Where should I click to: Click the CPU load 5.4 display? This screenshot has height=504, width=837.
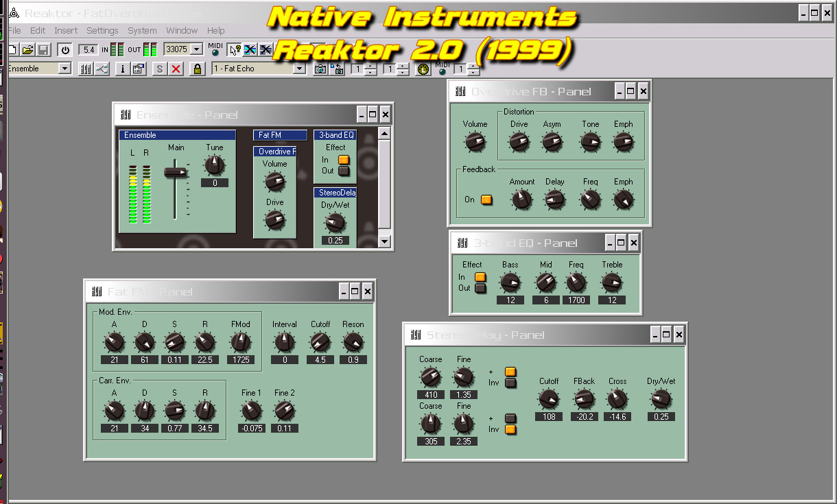click(89, 49)
